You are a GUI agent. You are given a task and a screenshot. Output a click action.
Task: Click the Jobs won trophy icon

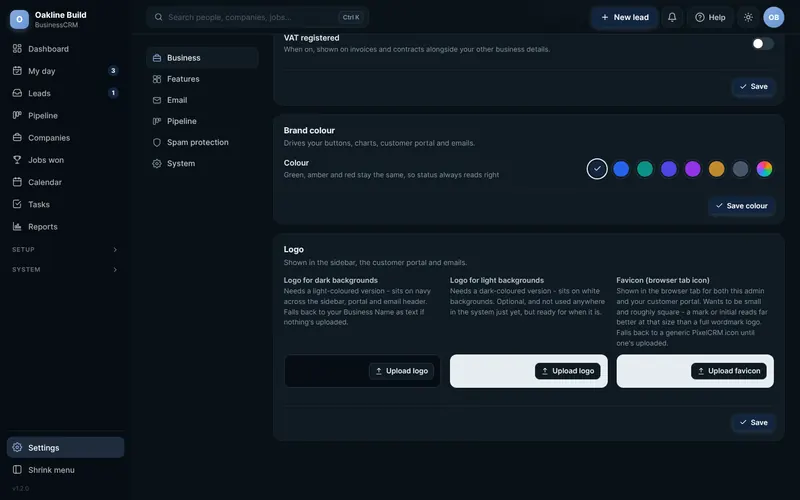tap(17, 160)
